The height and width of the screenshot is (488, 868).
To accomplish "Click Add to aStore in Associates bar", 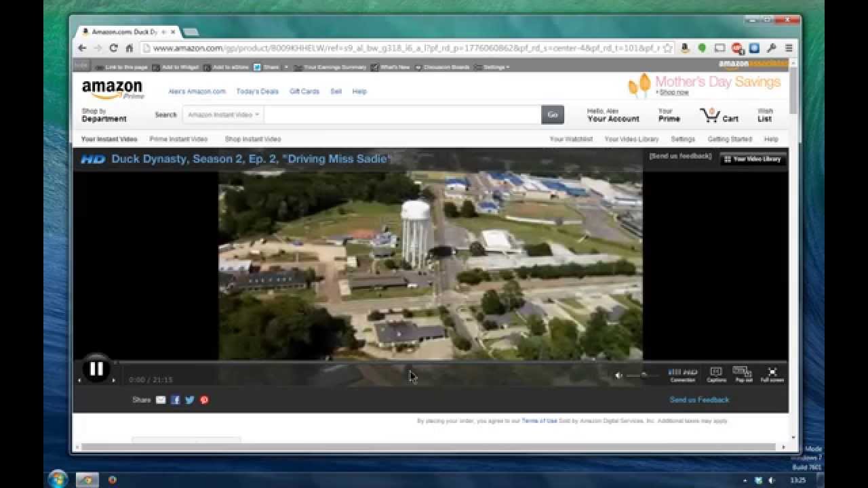I will (226, 67).
